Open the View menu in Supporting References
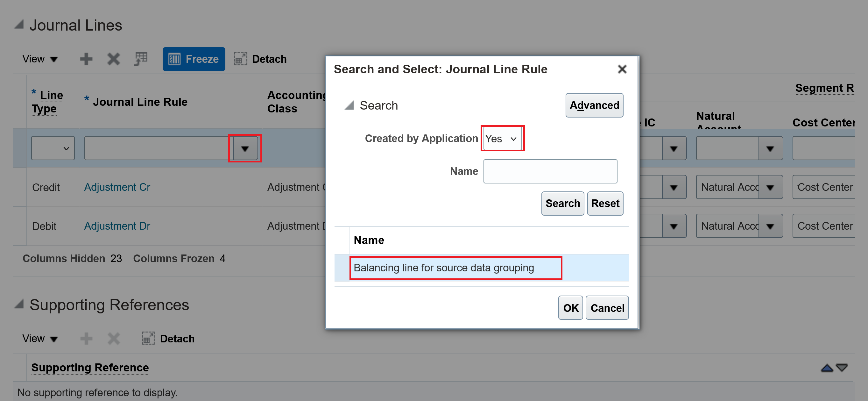The height and width of the screenshot is (401, 868). pos(40,339)
